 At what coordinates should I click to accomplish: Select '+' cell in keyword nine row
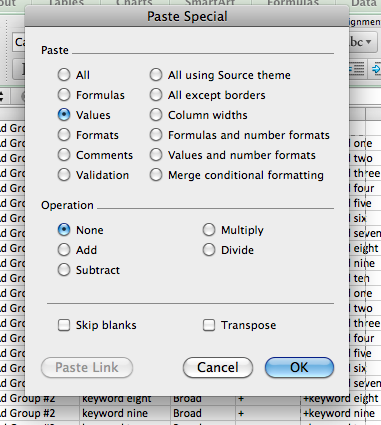click(268, 413)
